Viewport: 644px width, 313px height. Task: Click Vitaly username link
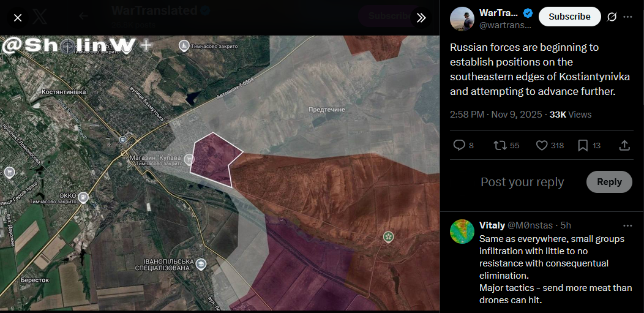click(x=492, y=225)
